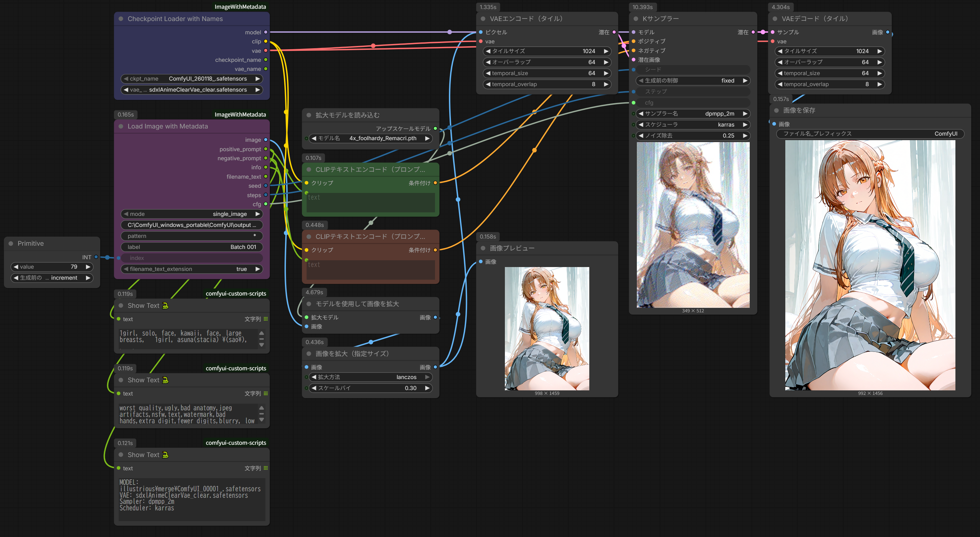Collapse the Load Image with Metadata node dot

point(121,127)
